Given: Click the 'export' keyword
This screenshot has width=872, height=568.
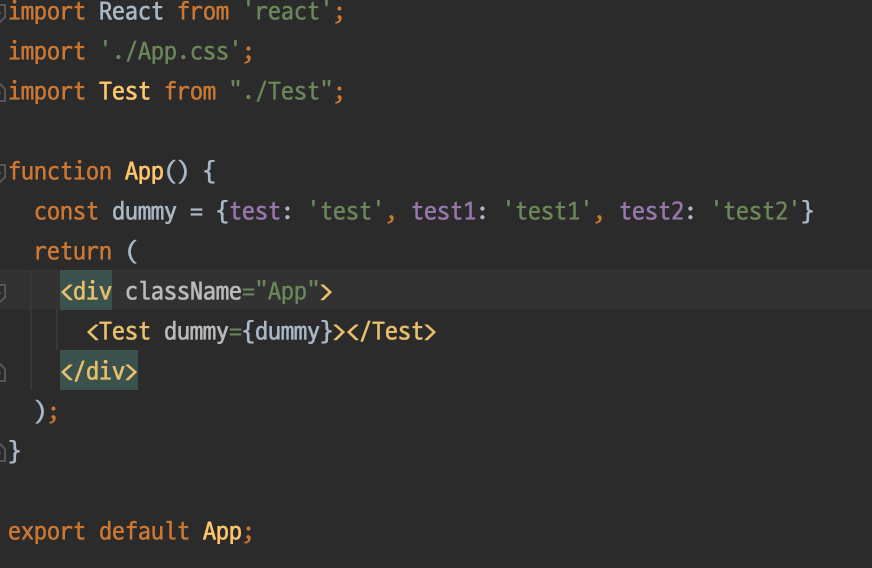Looking at the screenshot, I should (x=47, y=532).
